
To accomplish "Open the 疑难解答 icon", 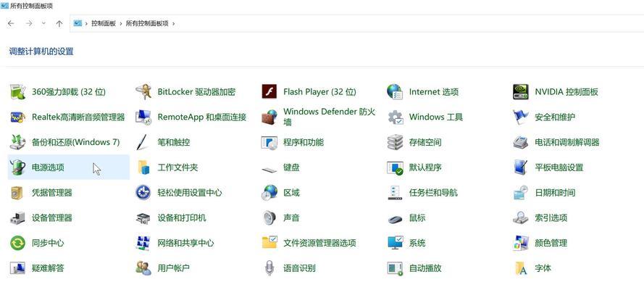I will (x=17, y=268).
